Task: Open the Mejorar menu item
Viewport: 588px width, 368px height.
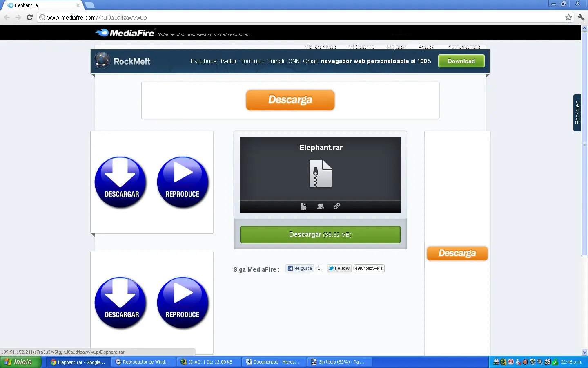Action: pyautogui.click(x=396, y=47)
